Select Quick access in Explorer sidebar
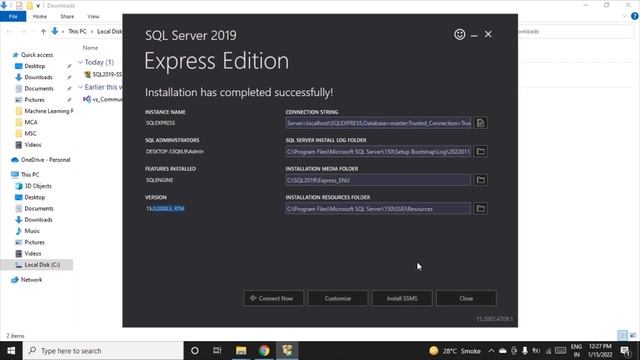The height and width of the screenshot is (360, 640). click(x=37, y=55)
